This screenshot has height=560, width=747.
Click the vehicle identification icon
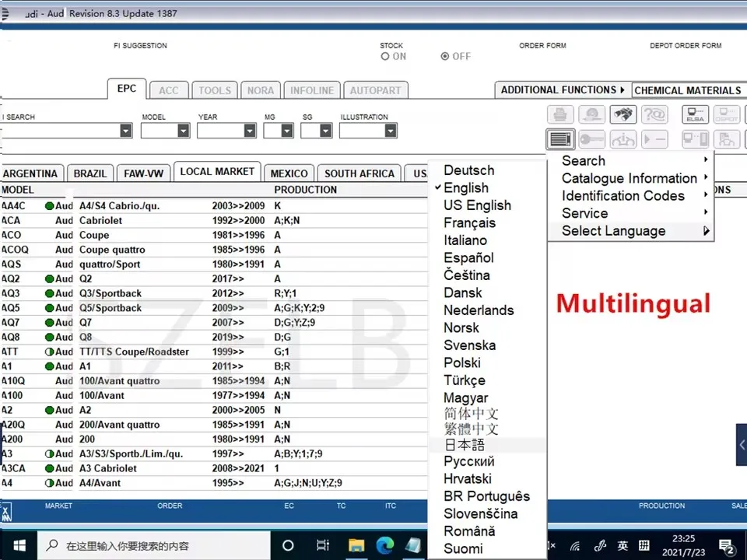pos(622,138)
